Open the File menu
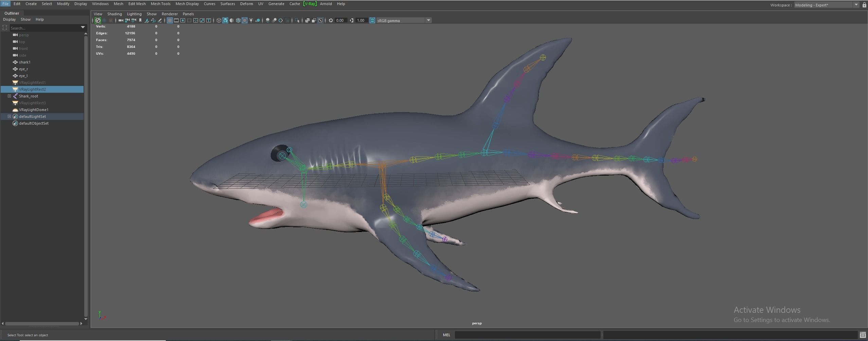This screenshot has height=341, width=868. click(5, 4)
